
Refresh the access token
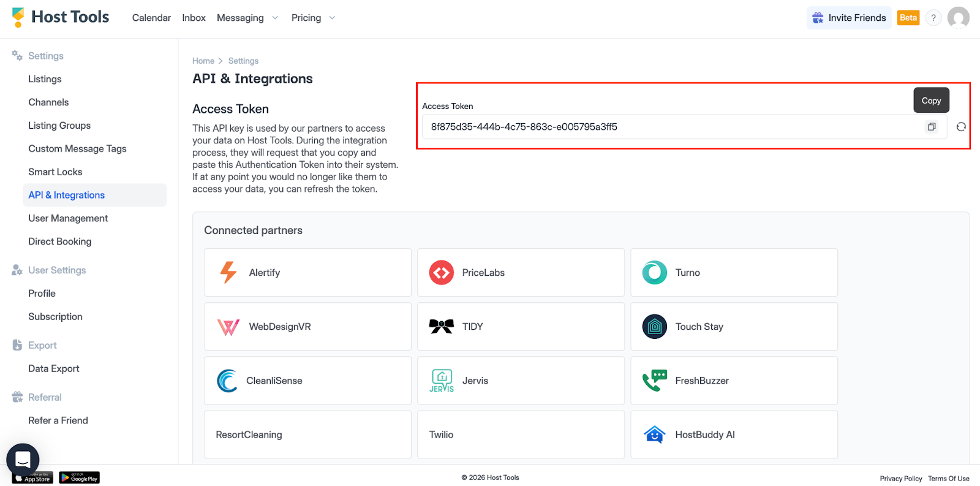961,127
